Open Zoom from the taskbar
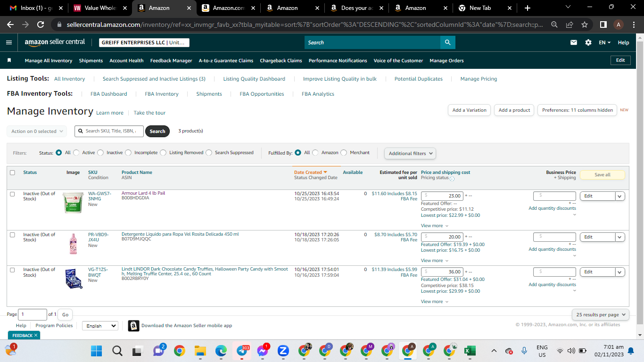 coord(283,351)
